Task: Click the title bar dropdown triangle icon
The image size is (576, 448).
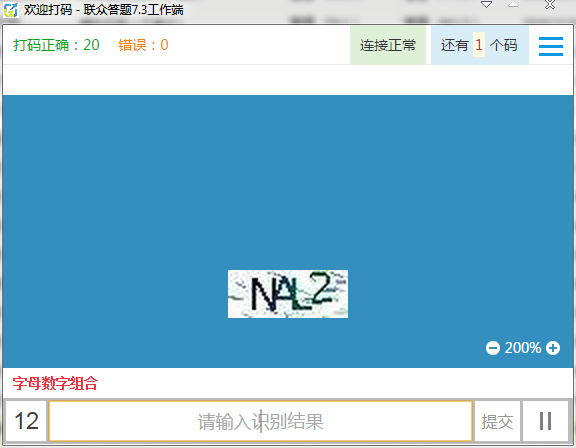Action: [x=486, y=5]
